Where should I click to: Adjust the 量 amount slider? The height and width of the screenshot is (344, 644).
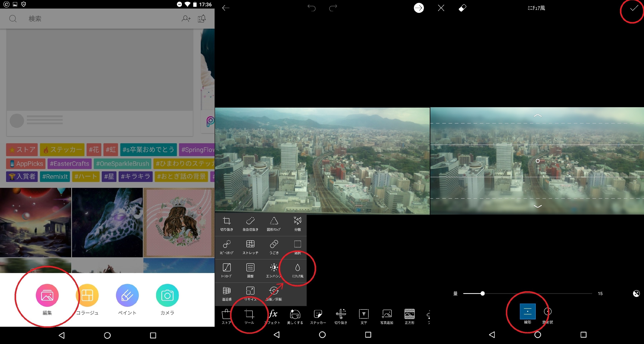pos(482,293)
